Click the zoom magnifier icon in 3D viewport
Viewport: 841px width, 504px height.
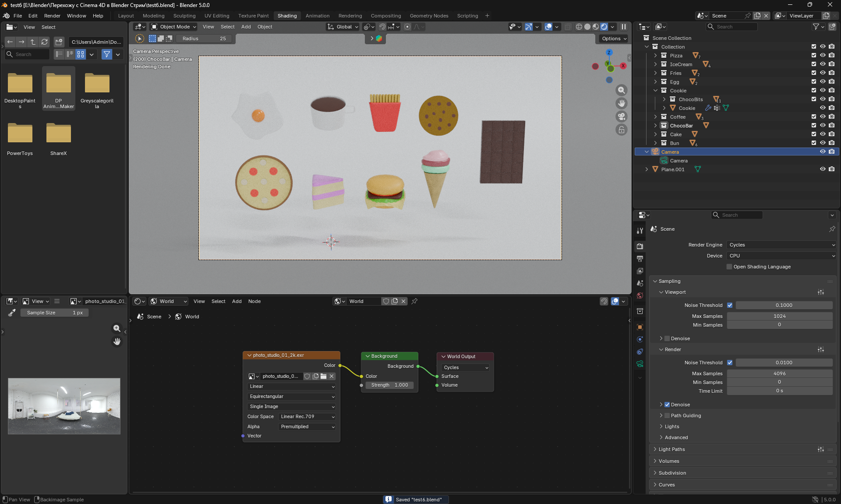point(621,90)
